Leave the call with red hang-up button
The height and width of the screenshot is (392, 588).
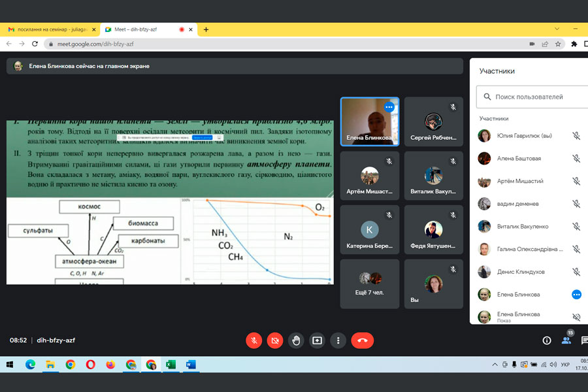coord(362,340)
